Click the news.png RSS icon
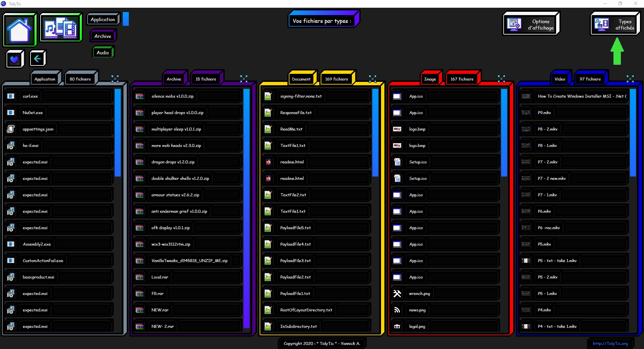 coord(397,310)
